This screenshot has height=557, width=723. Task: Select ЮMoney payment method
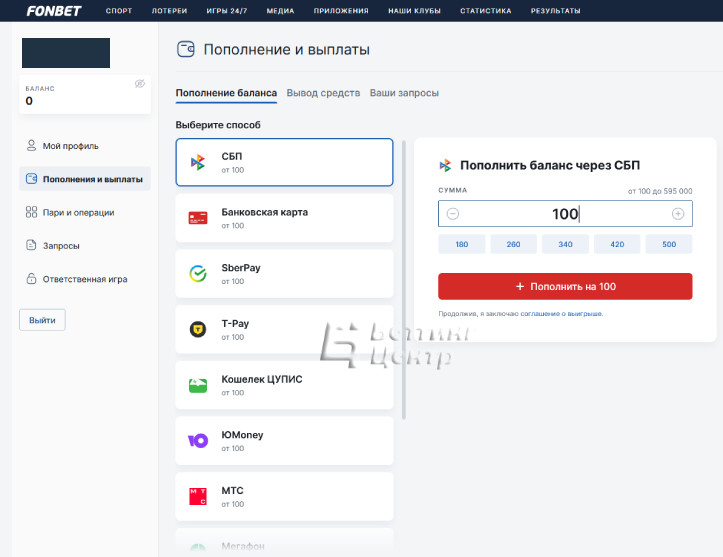pyautogui.click(x=284, y=441)
